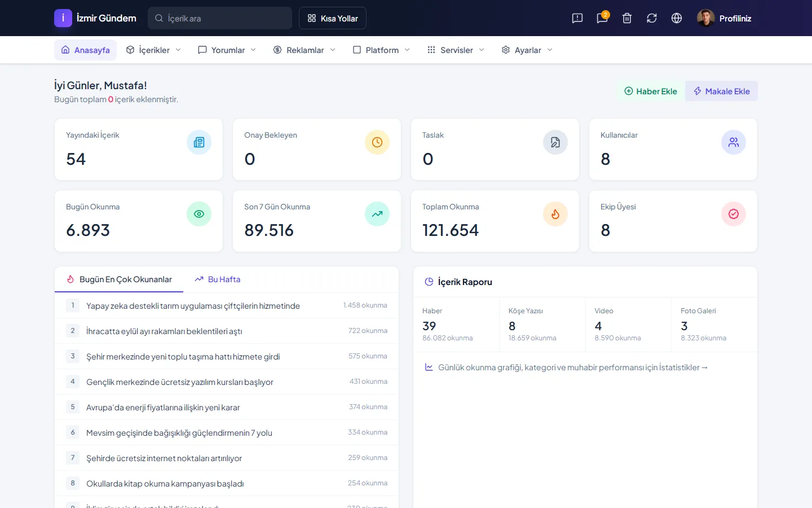Open 'Gençlik merkezinde ücretsiz yazılım kursları başlıyor'

coord(180,382)
